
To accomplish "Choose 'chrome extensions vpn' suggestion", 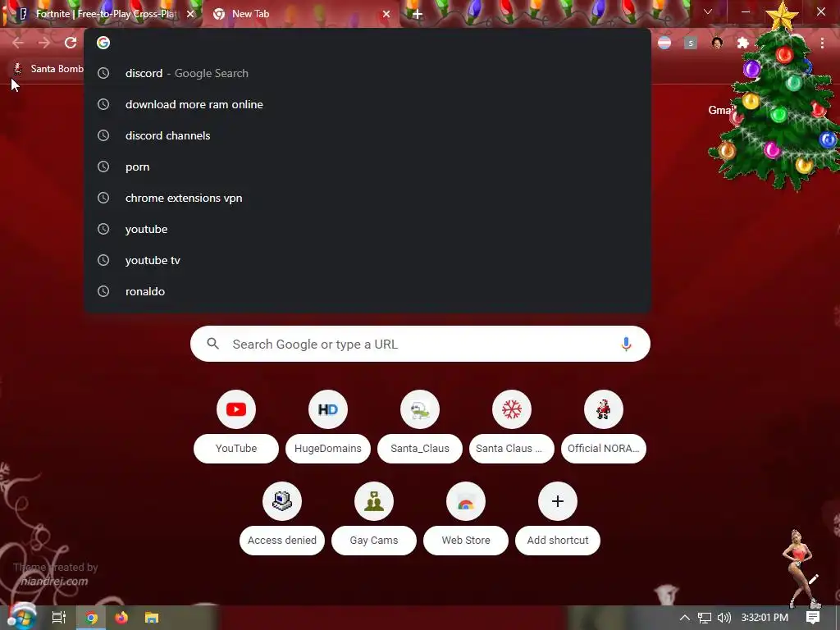I will [367, 198].
